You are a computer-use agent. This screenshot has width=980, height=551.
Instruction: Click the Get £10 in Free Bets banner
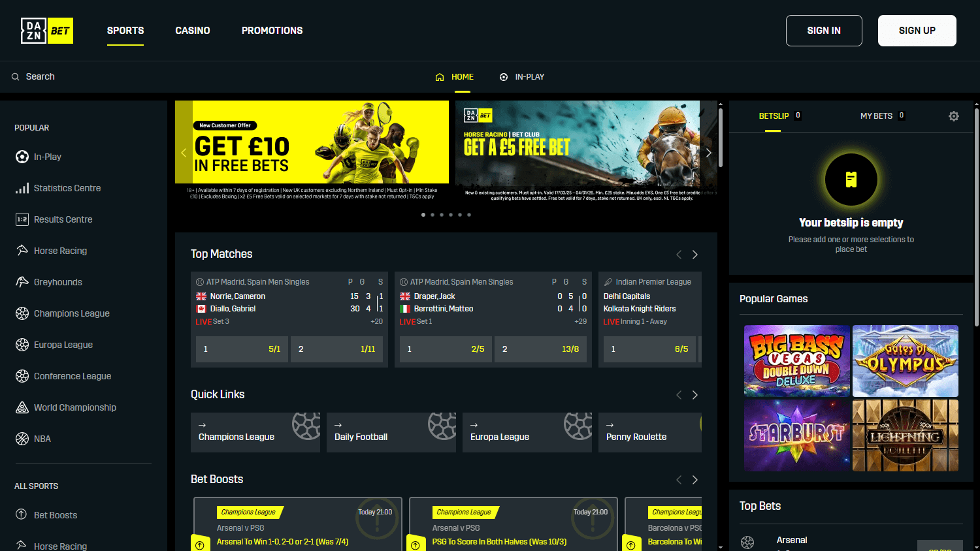[x=312, y=151]
